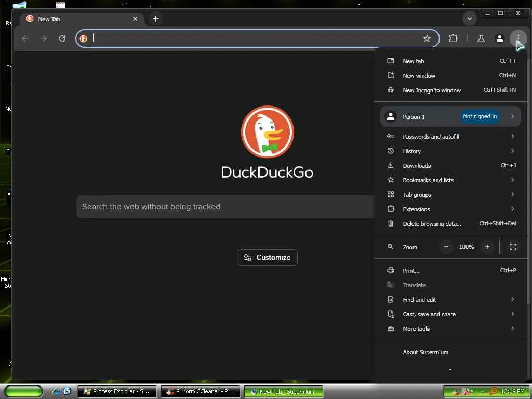The height and width of the screenshot is (399, 532).
Task: Click the printer icon beside Print
Action: [391, 270]
